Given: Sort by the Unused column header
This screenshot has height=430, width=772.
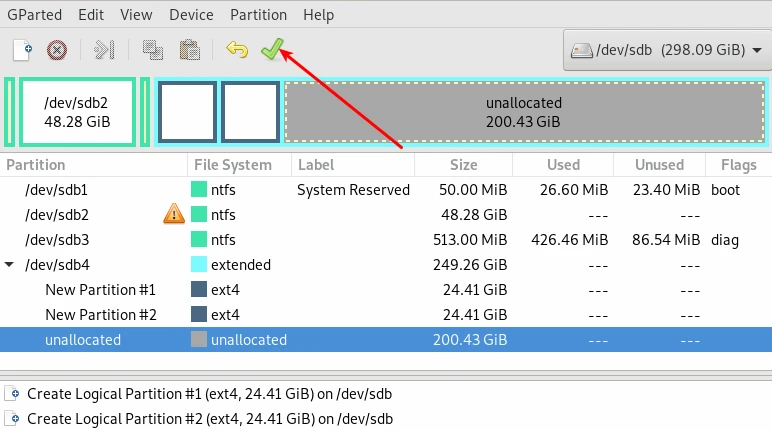Looking at the screenshot, I should 659,165.
